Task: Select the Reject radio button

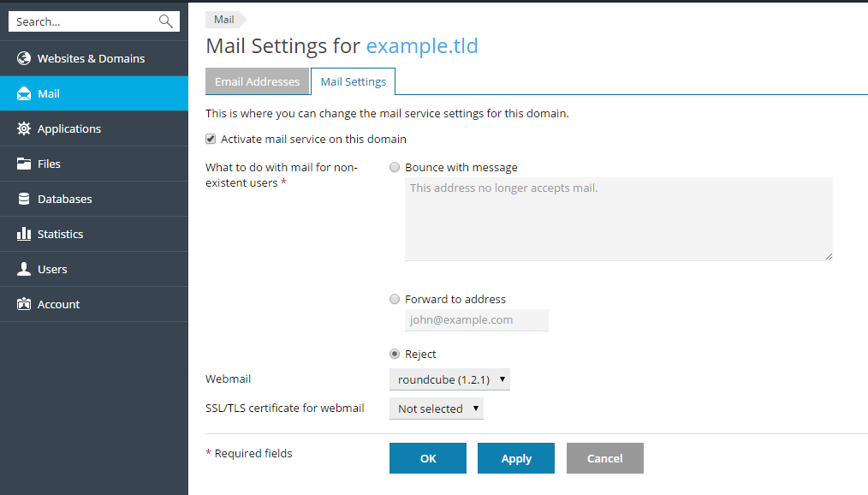Action: tap(395, 354)
